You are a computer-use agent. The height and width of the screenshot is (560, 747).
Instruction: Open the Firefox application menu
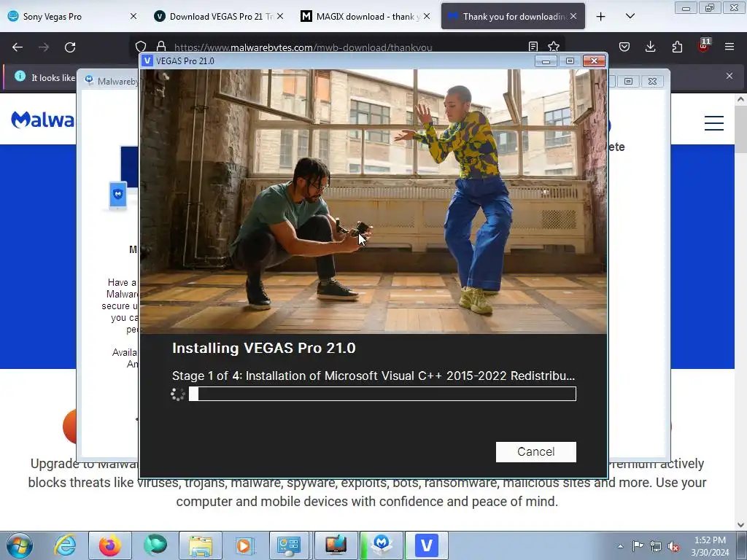click(x=729, y=47)
